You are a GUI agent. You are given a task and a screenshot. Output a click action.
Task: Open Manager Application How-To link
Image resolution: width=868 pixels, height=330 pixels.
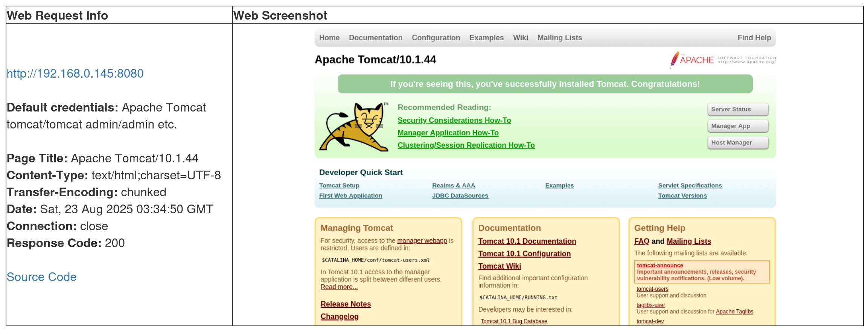(448, 133)
